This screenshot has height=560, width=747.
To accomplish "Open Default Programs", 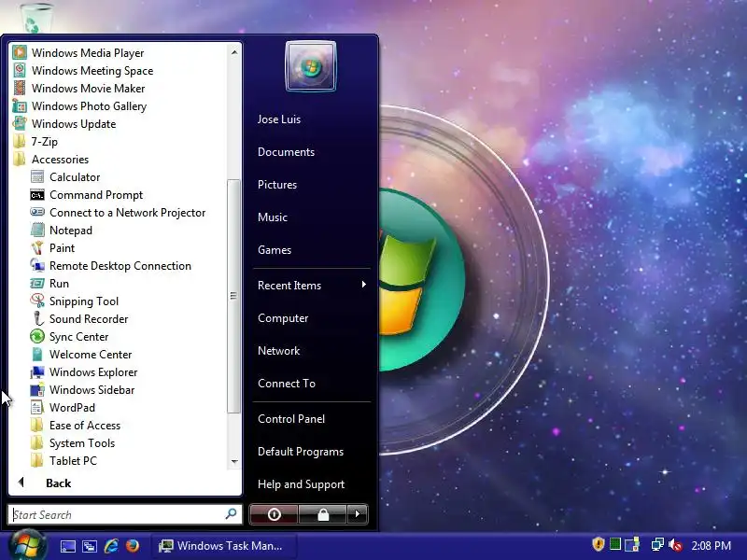I will point(301,452).
